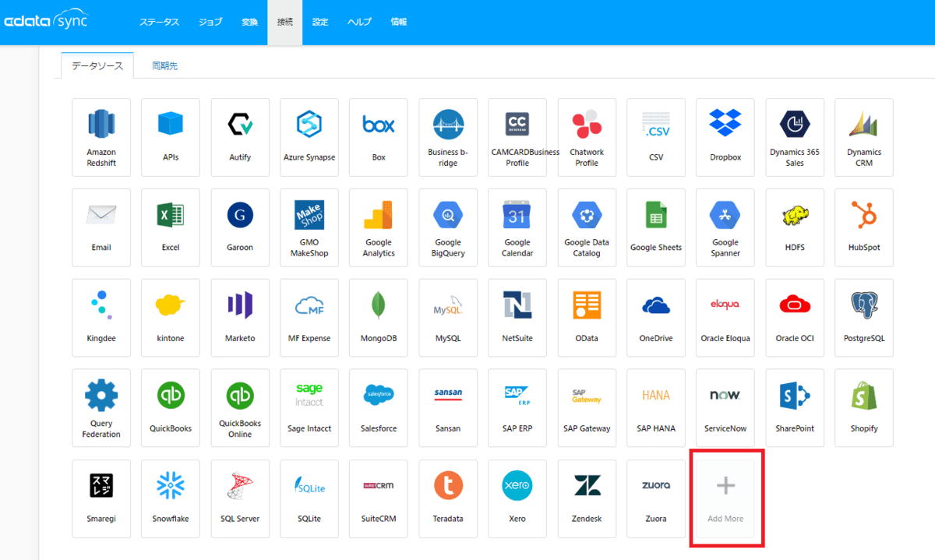Screen dimensions: 935x560
Task: Choose the Shopify connector tile
Action: click(x=864, y=408)
